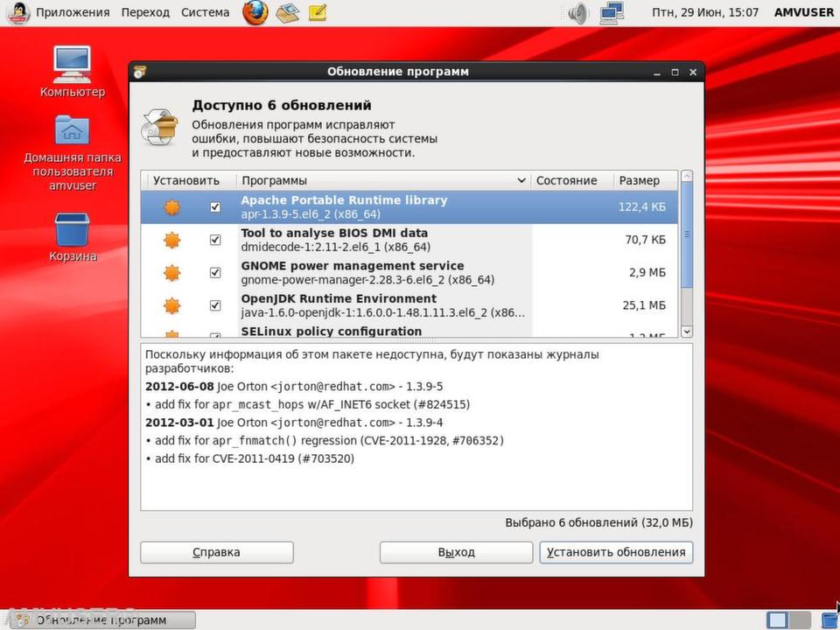Switch to the first workspace in the switcher
The image size is (840, 630).
coord(777,620)
